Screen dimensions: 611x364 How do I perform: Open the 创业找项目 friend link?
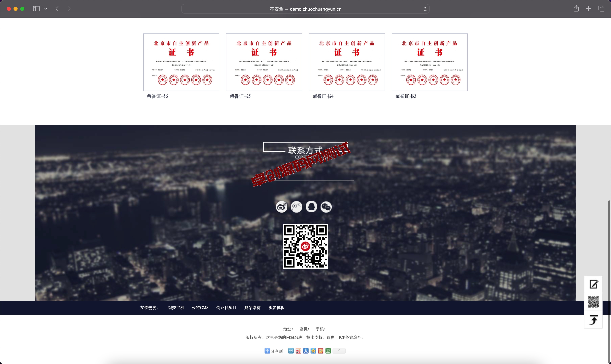(x=226, y=308)
